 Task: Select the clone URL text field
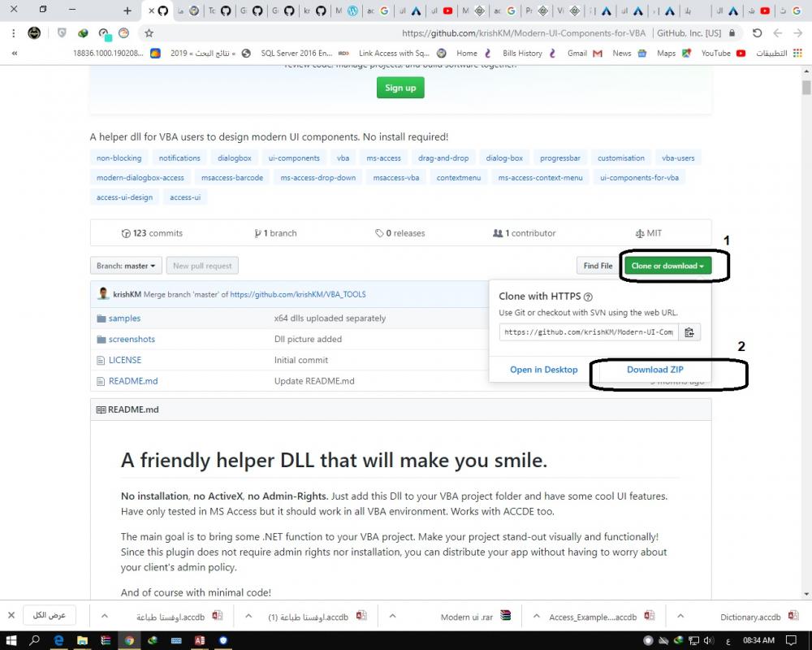pyautogui.click(x=589, y=332)
